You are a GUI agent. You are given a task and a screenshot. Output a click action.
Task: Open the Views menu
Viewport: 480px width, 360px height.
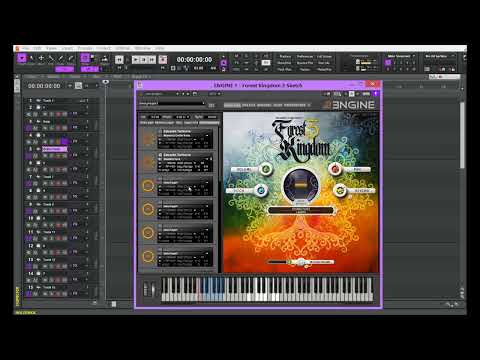(51, 48)
